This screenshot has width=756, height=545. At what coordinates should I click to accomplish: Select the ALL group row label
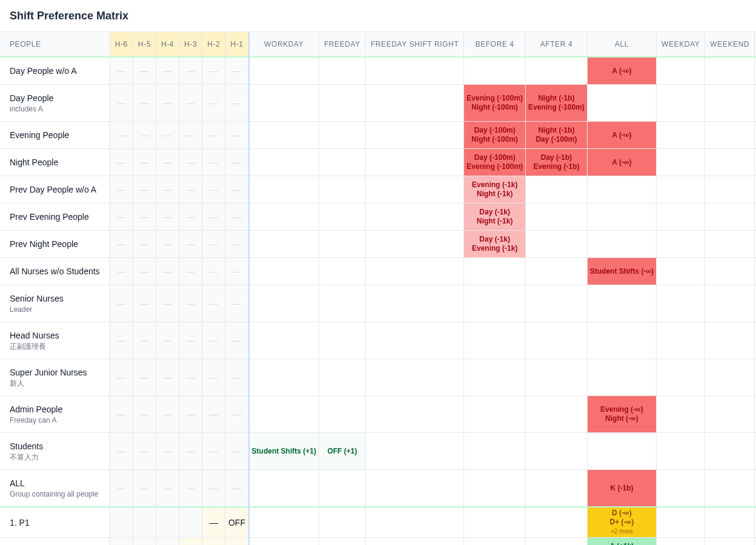point(54,488)
